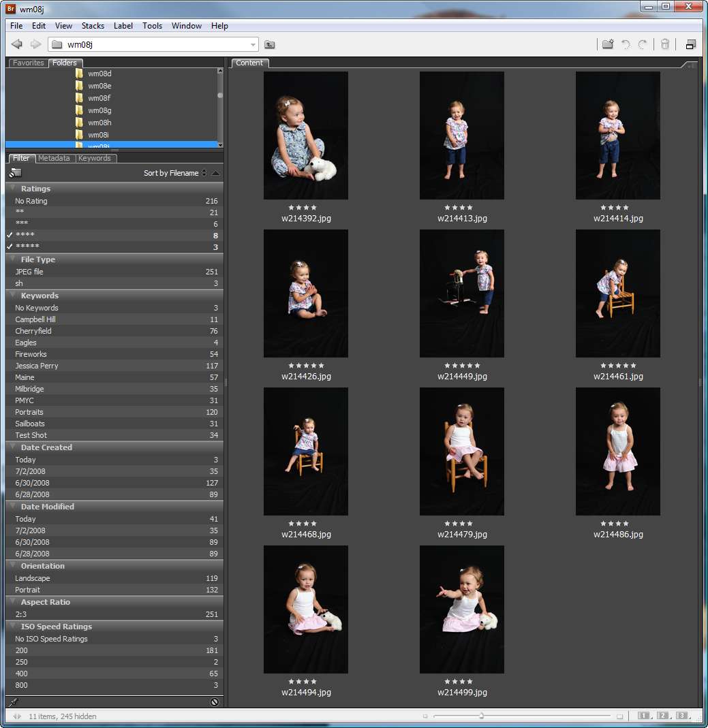Select the w214392.jpg thumbnail
This screenshot has width=708, height=728.
tap(306, 136)
